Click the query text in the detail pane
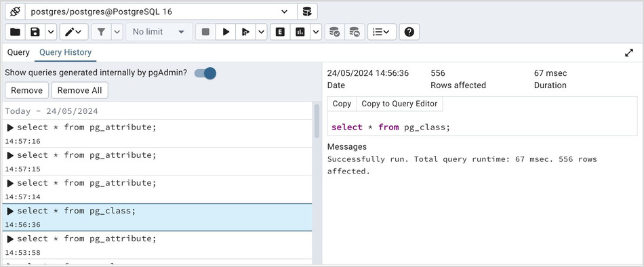The height and width of the screenshot is (267, 644). pyautogui.click(x=391, y=127)
